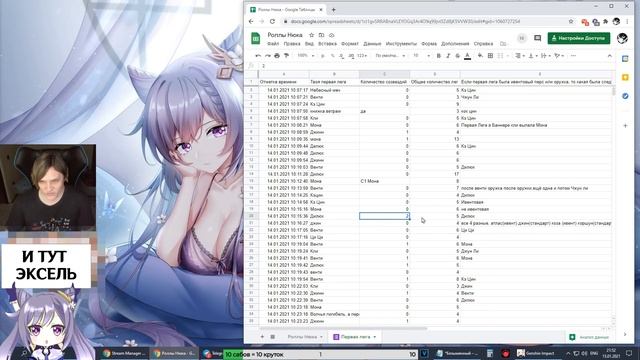640x360 pixels.
Task: Click the merge cells icon
Action: tap(500, 56)
